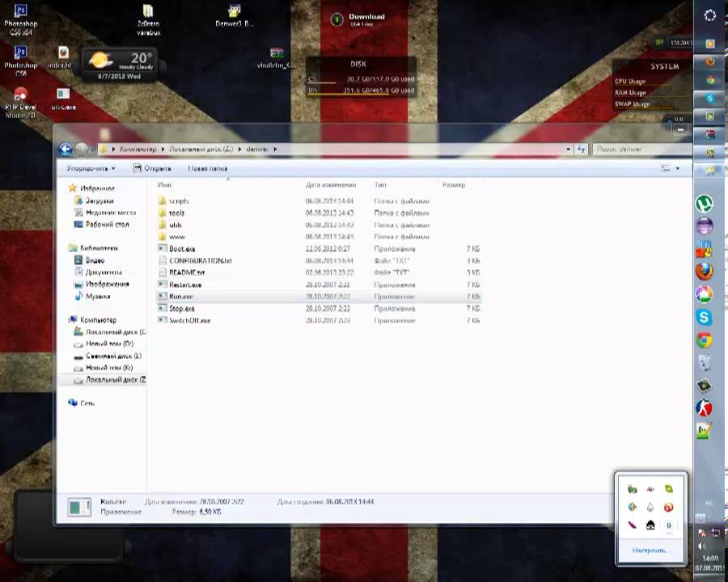The image size is (728, 582).
Task: Launch Google Chrome from the taskbar
Action: [x=704, y=340]
